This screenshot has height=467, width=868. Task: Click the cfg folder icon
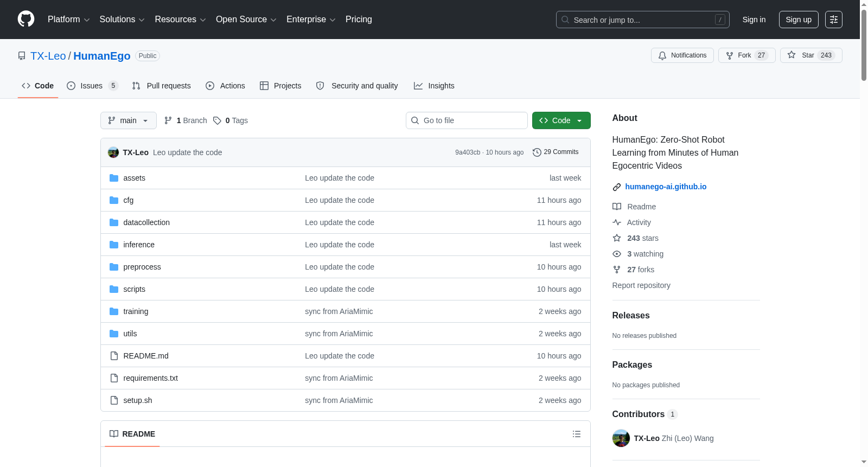(x=114, y=200)
